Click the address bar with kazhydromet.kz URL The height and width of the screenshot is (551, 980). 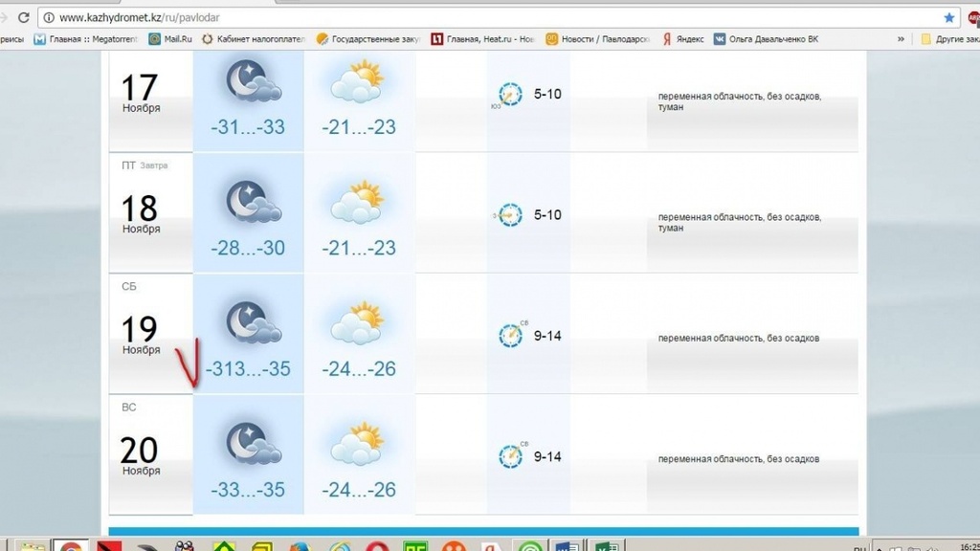479,17
